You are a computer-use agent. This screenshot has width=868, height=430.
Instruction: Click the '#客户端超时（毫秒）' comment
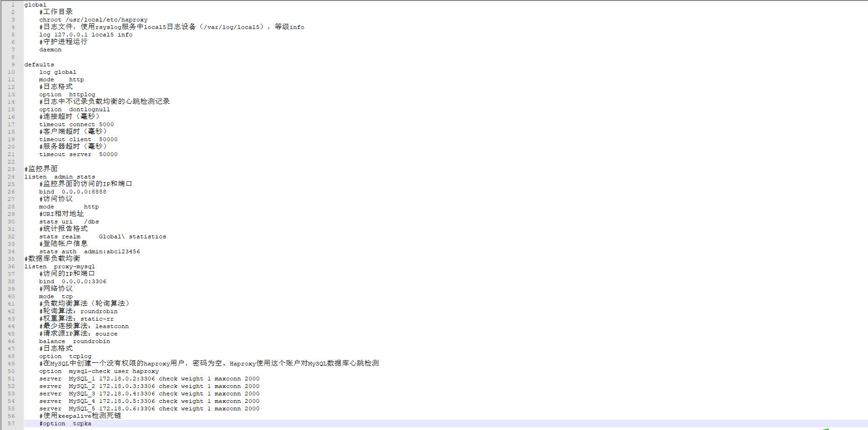[x=73, y=131]
